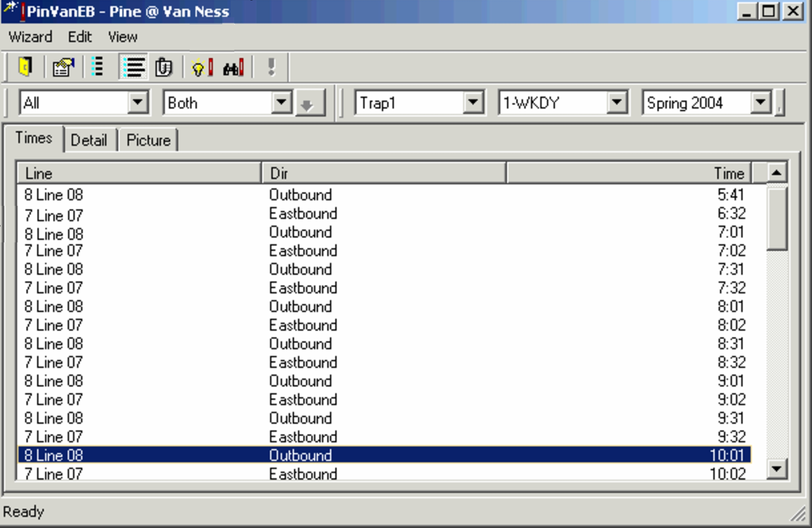Click the gray exclamation mark toolbar icon
The height and width of the screenshot is (528, 812).
coord(271,67)
